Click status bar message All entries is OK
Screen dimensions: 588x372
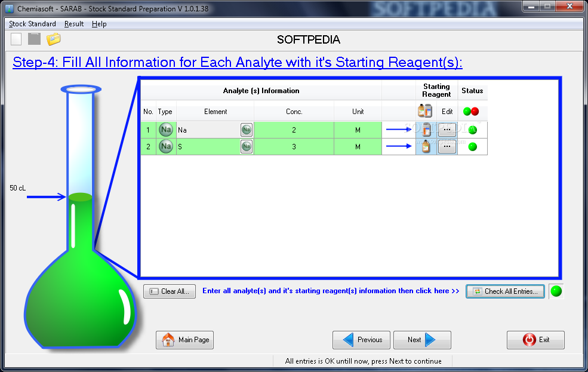363,361
